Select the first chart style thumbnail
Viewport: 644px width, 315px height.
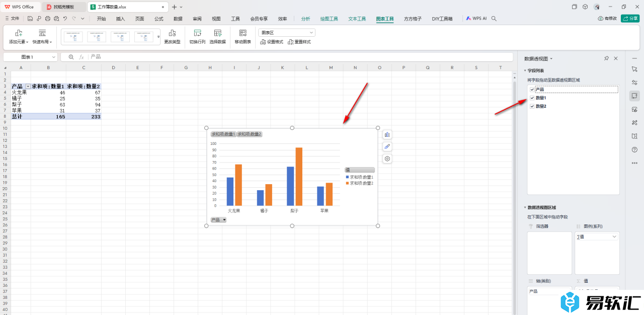pos(73,37)
